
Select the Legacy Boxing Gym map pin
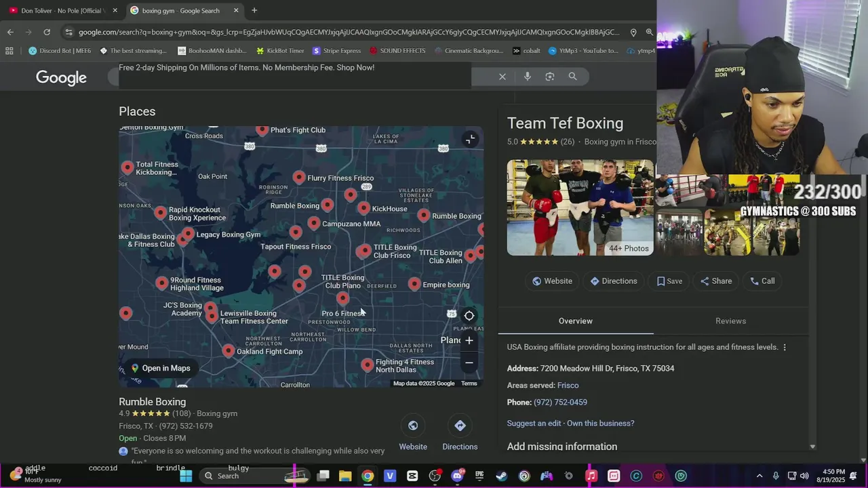[x=188, y=234]
